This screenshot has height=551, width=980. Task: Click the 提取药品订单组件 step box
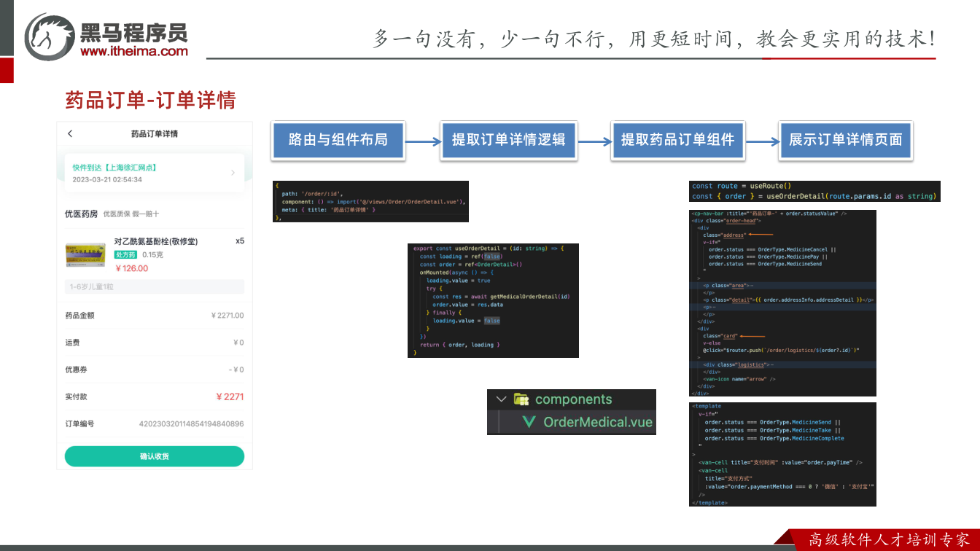pyautogui.click(x=678, y=140)
